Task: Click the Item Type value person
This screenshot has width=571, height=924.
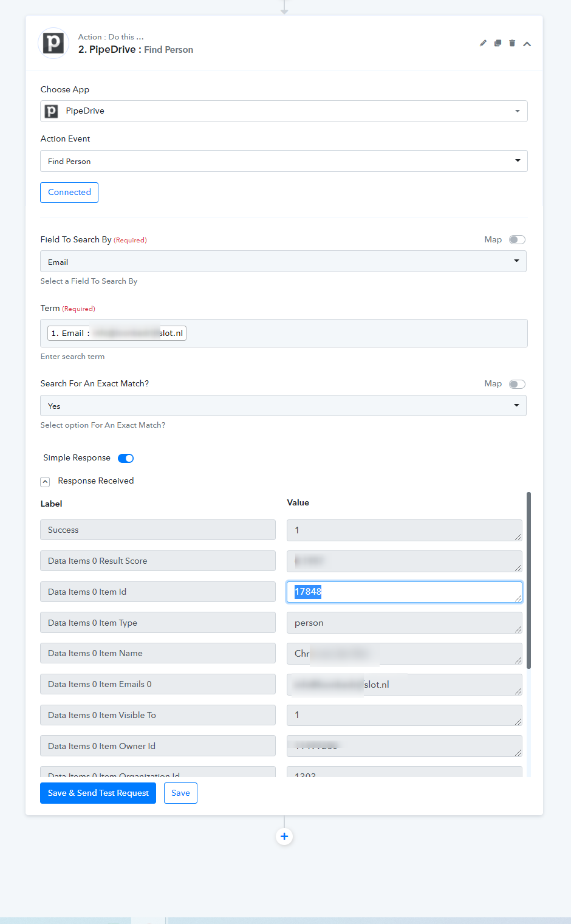Action: coord(405,623)
